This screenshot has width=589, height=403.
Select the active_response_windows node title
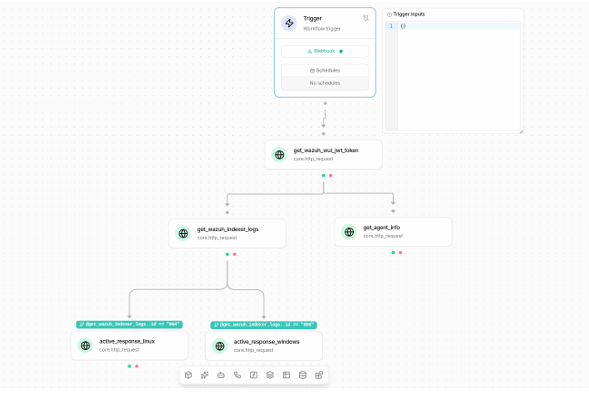[x=266, y=342]
